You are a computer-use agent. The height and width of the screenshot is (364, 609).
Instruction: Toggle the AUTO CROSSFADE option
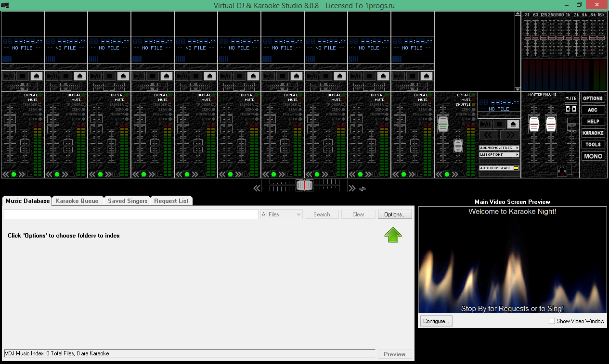pyautogui.click(x=499, y=168)
